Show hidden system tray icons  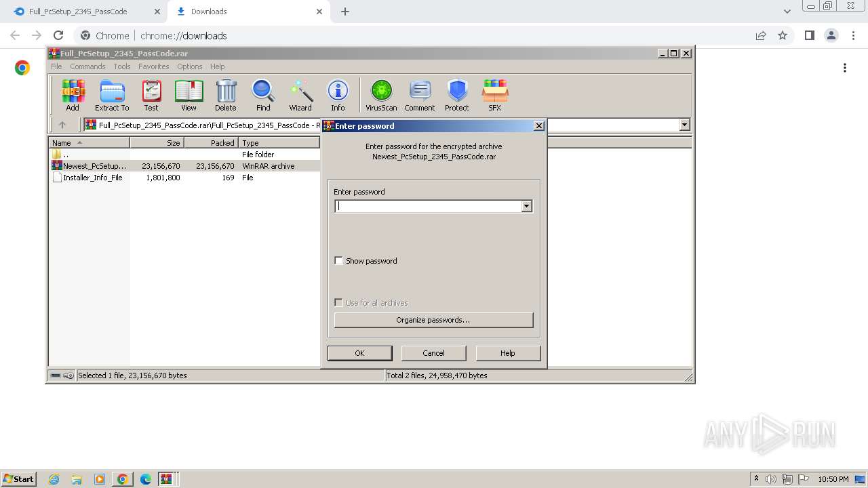coord(756,479)
